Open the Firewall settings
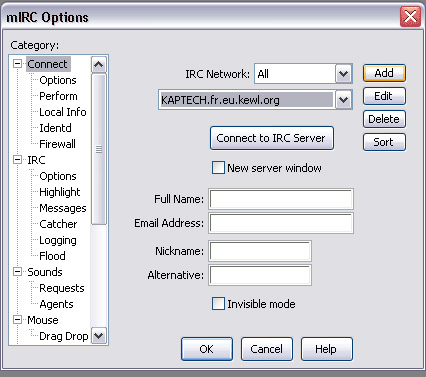 tap(57, 144)
